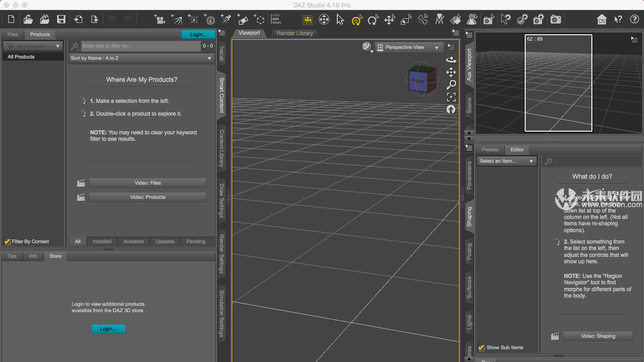Image resolution: width=644 pixels, height=362 pixels.
Task: Select the Region Navigator figure tool
Action: pyautogui.click(x=472, y=19)
